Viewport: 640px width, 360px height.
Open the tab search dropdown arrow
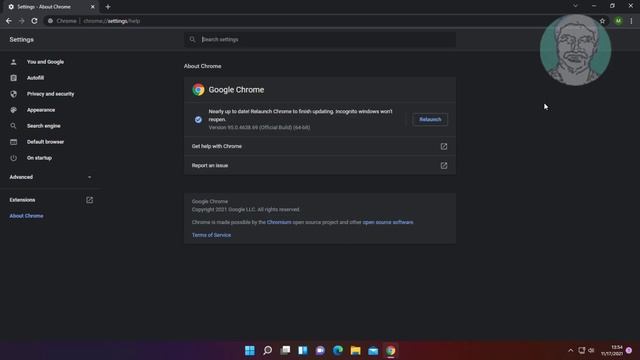point(575,6)
